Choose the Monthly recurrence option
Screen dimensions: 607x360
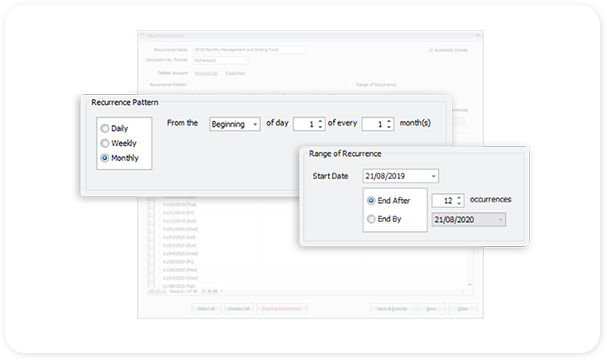click(105, 158)
